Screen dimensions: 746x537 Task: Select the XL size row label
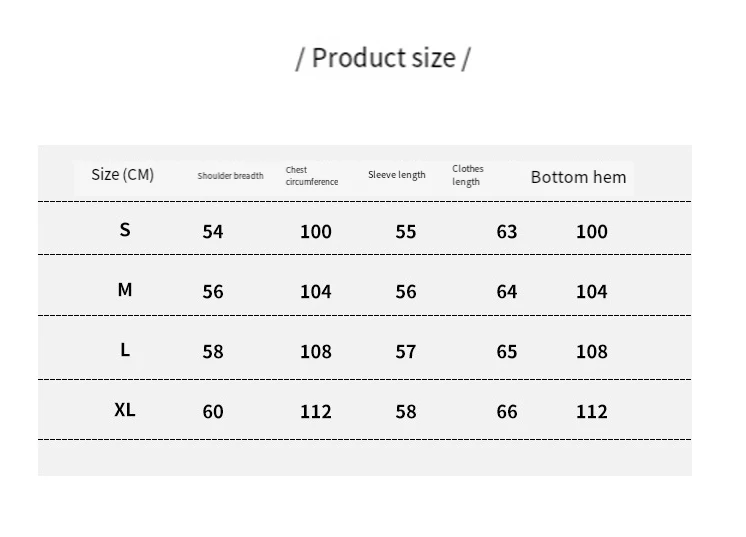click(x=125, y=410)
